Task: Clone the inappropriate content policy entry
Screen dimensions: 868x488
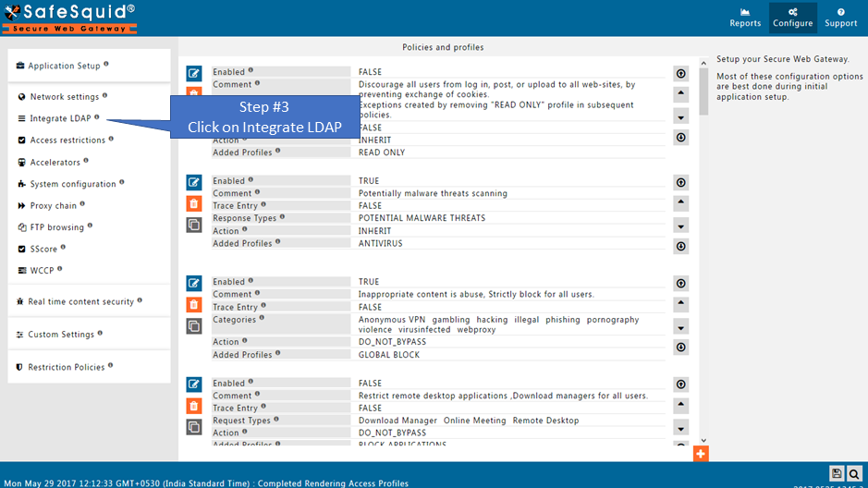Action: (x=194, y=325)
